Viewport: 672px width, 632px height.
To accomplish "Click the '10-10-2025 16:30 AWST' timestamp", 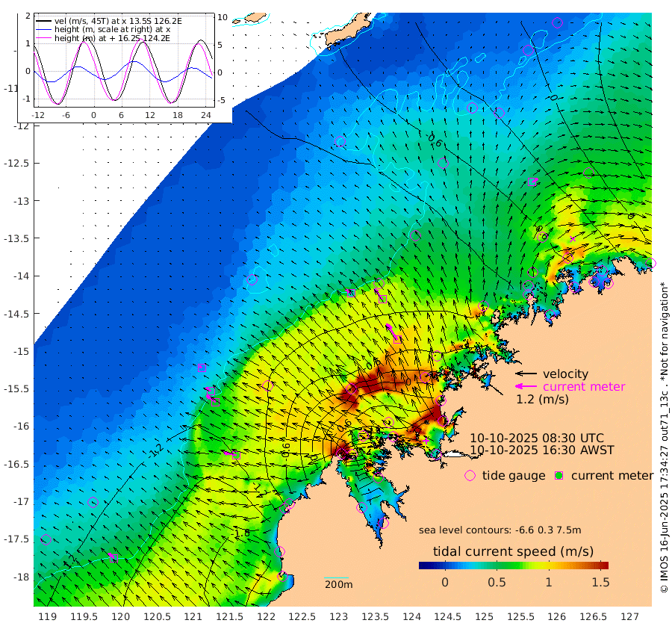I will tap(542, 450).
